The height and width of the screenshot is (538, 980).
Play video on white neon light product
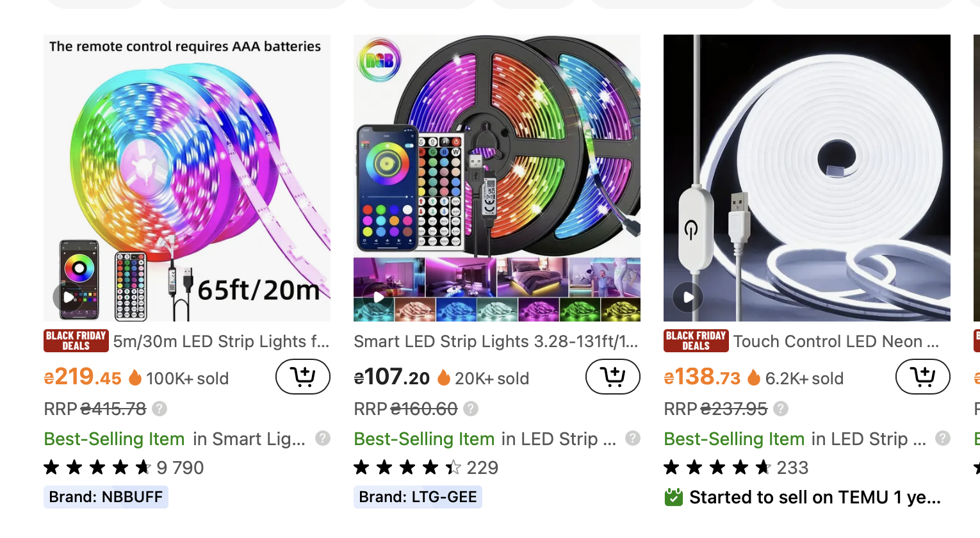(688, 297)
